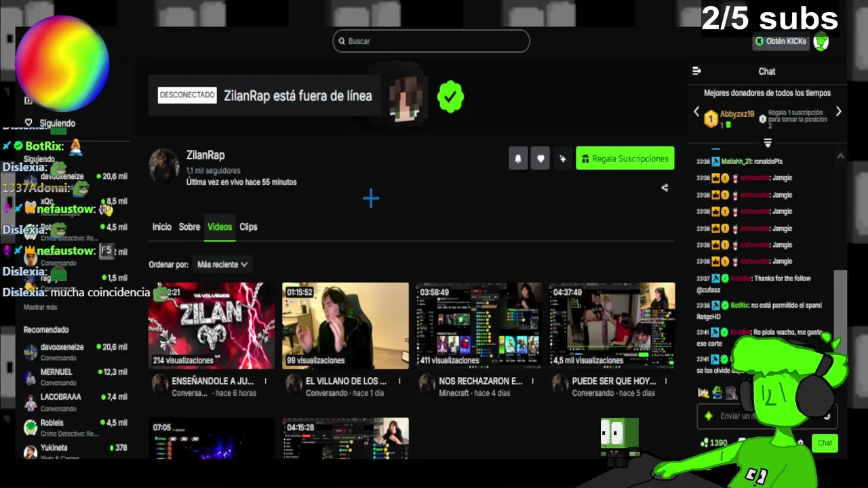This screenshot has height=488, width=868.
Task: Open the 04:37:49 video thumbnail
Action: [612, 325]
